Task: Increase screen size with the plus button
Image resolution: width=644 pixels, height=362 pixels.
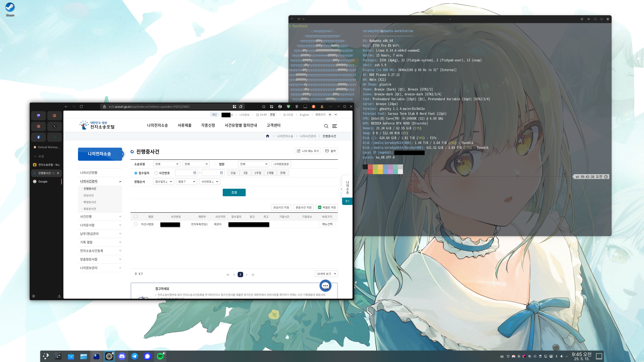Action: [x=330, y=115]
